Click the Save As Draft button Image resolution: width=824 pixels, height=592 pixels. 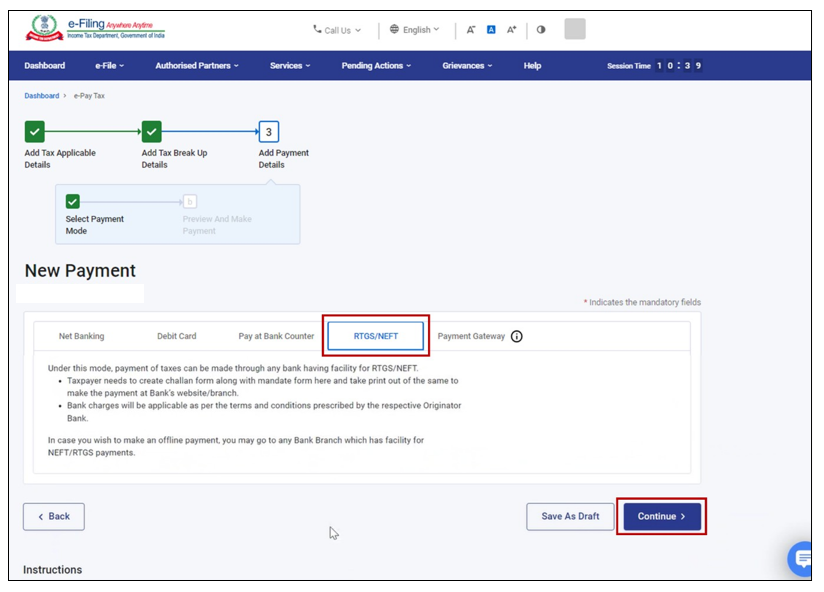(x=570, y=516)
